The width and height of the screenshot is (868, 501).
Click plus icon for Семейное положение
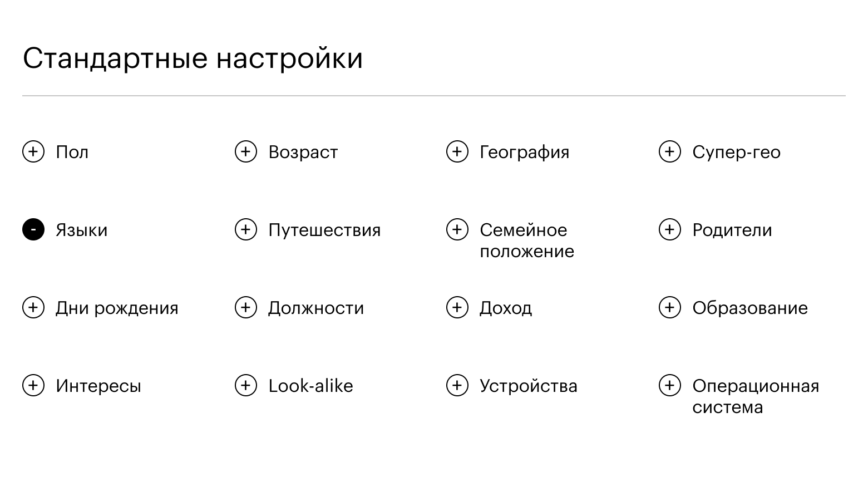click(457, 229)
